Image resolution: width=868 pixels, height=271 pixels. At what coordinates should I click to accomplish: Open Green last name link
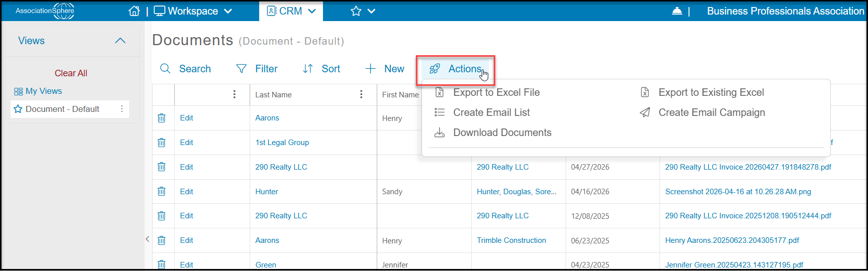(266, 264)
